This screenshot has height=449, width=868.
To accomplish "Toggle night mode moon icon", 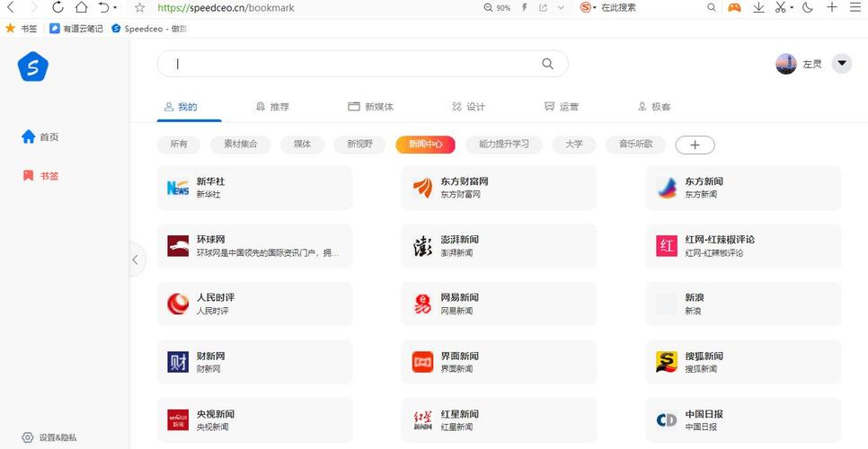I will [808, 8].
